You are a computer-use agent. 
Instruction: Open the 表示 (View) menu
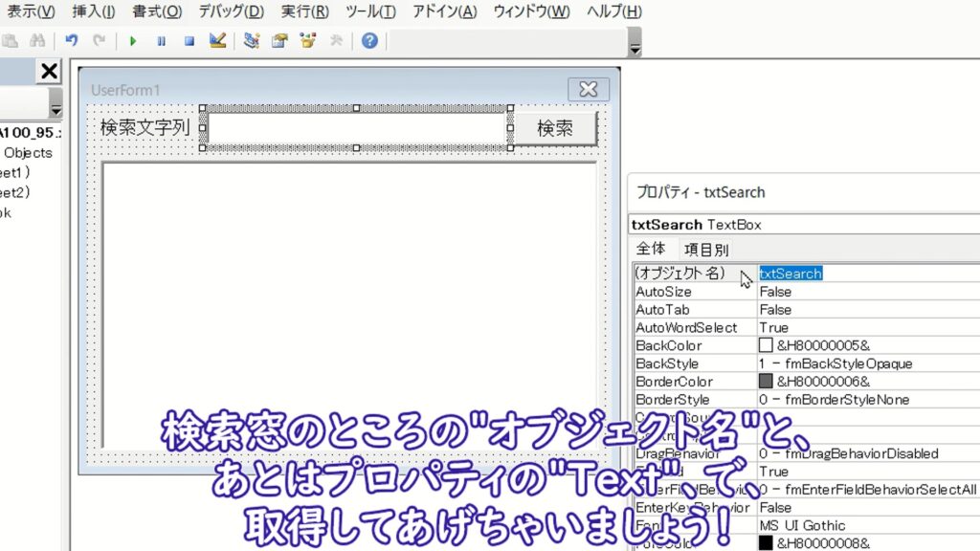(31, 11)
